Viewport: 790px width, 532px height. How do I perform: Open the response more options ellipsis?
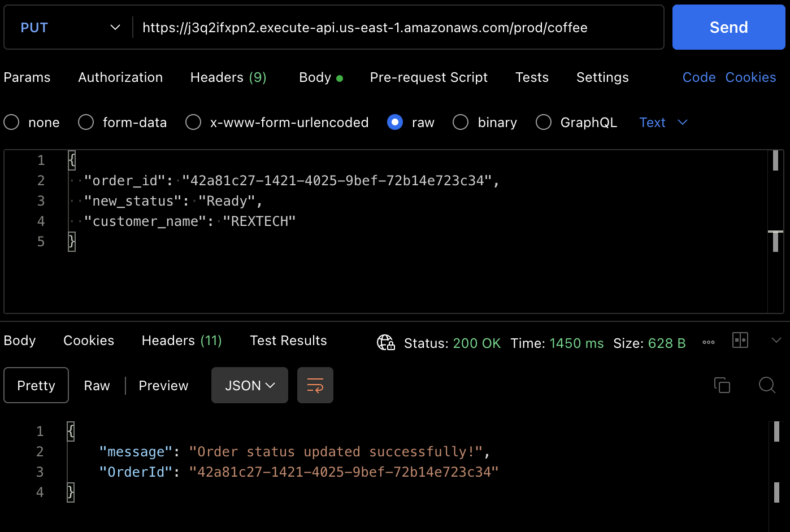(x=709, y=342)
